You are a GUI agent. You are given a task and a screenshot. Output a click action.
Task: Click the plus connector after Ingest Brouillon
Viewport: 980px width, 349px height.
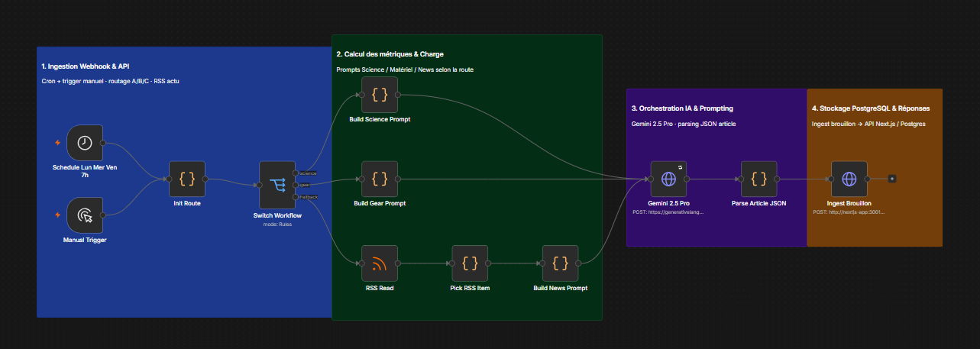[891, 179]
